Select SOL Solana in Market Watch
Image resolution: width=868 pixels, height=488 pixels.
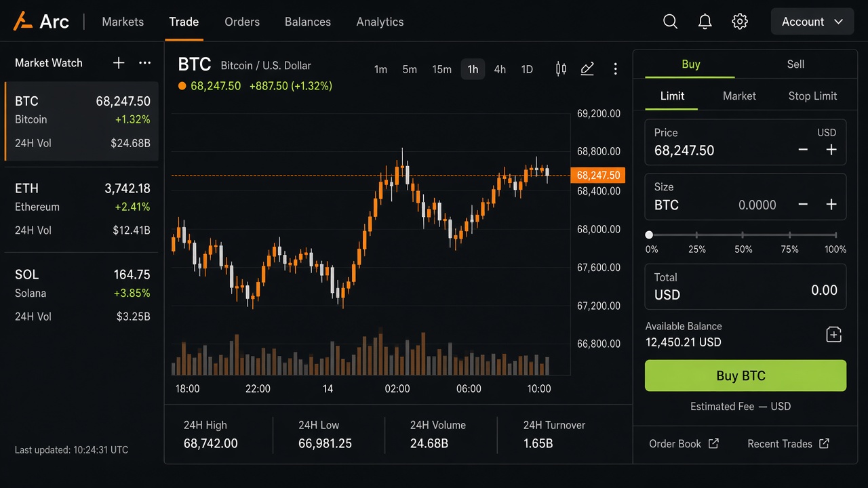click(81, 295)
